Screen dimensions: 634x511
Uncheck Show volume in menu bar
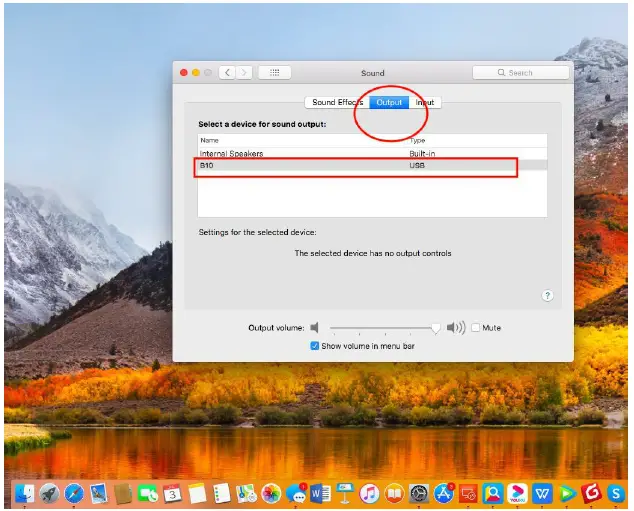pos(314,346)
